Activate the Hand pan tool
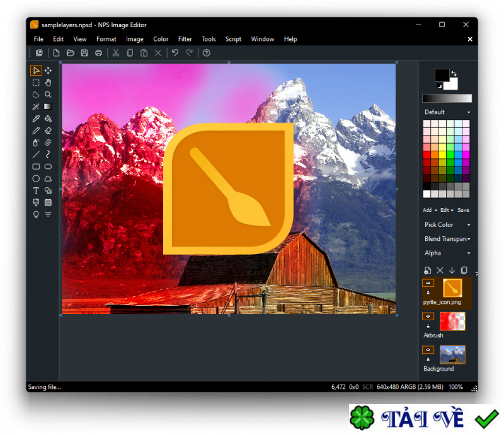This screenshot has height=435, width=504. [49, 83]
